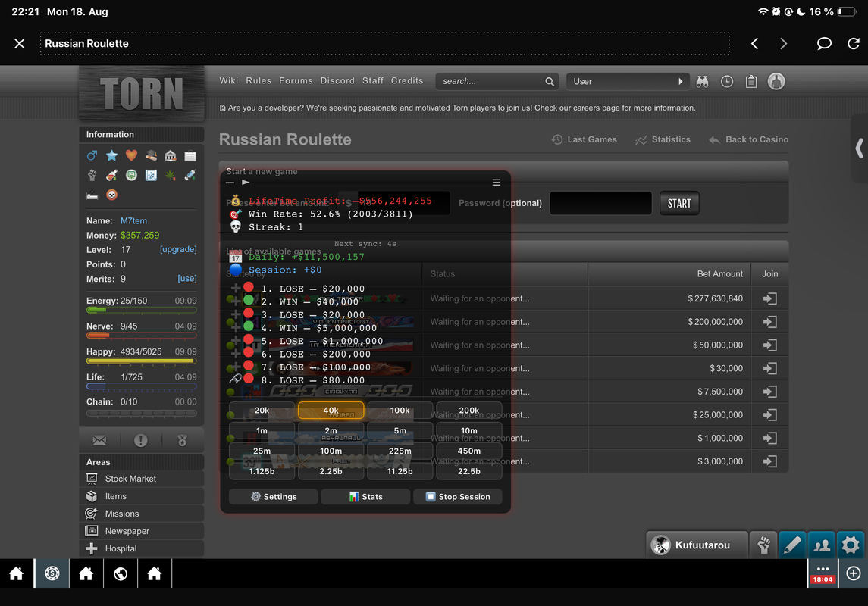Click the Stop Session button
868x606 pixels.
[x=458, y=496]
